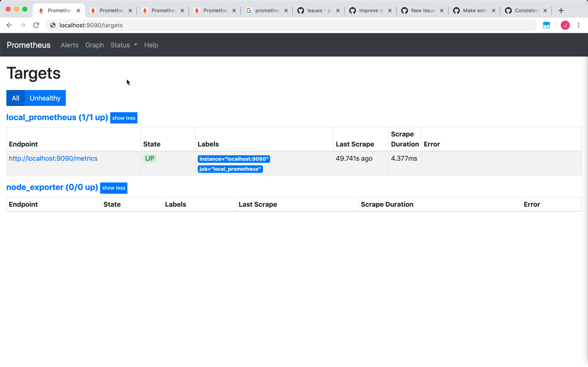
Task: Select the All targets filter
Action: tap(15, 98)
